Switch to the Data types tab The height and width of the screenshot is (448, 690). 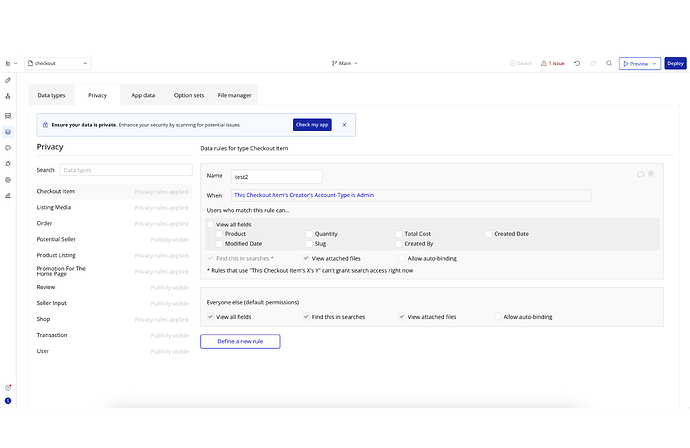51,95
